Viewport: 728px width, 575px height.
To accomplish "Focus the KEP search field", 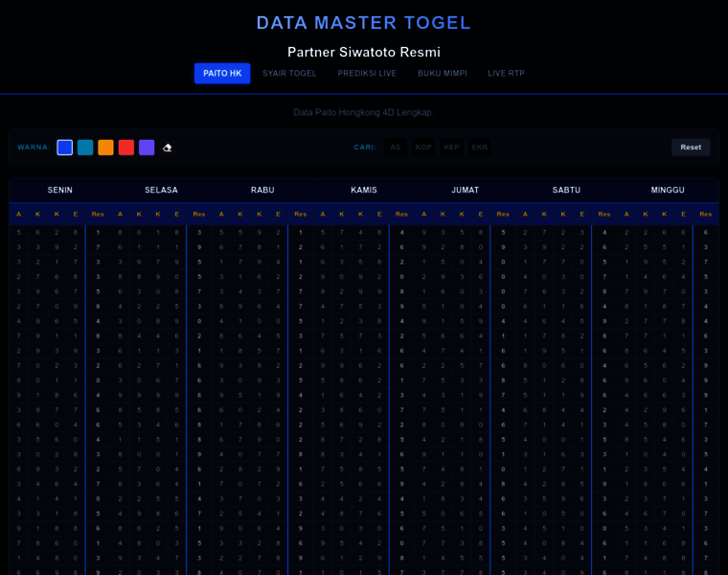I will [x=451, y=148].
